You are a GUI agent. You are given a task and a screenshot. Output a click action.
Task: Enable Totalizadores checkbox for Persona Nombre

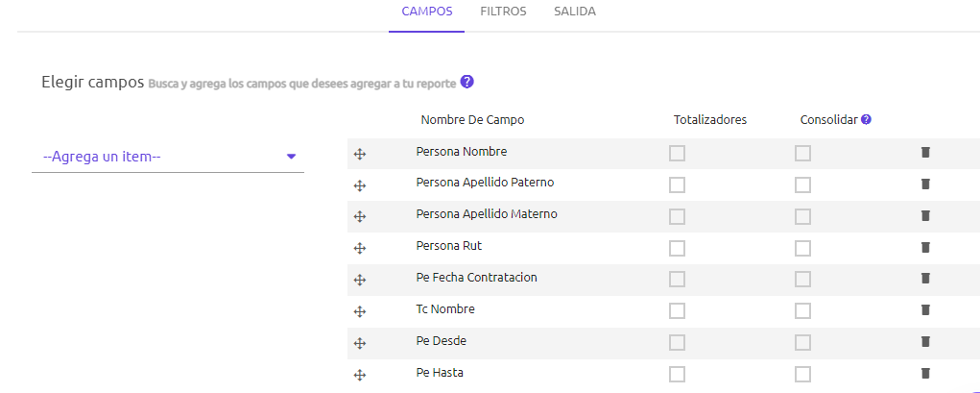click(677, 154)
